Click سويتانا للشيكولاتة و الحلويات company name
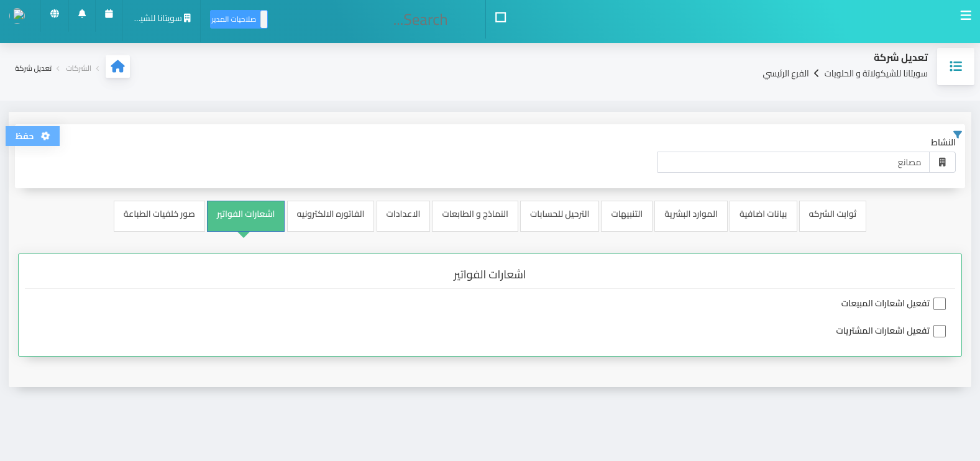This screenshot has height=461, width=980. click(x=876, y=73)
